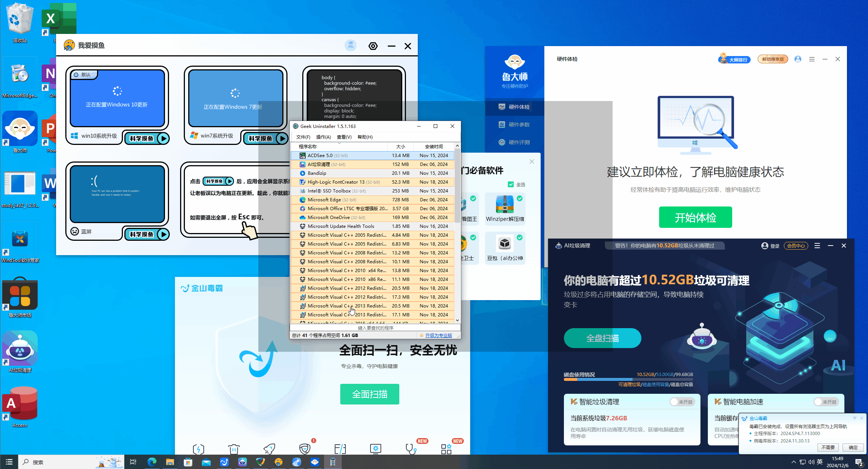Select Microsoft Edge row in uninstaller
Screen dimensions: 868x469
[x=372, y=199]
